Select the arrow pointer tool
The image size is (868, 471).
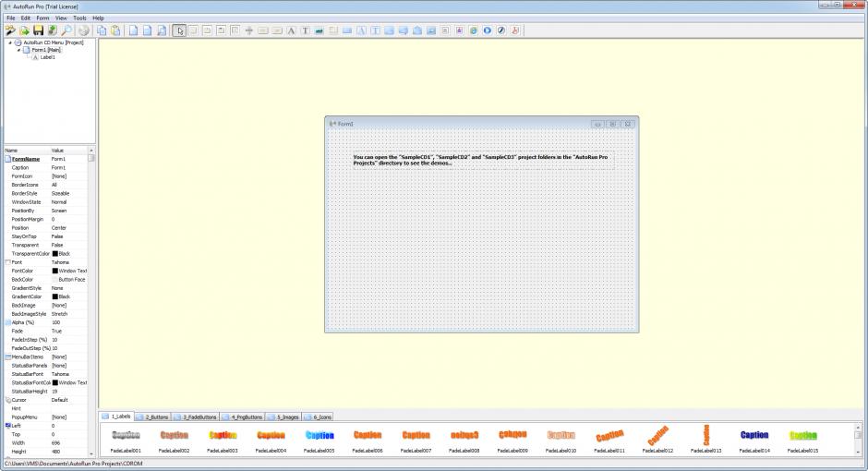coord(179,30)
